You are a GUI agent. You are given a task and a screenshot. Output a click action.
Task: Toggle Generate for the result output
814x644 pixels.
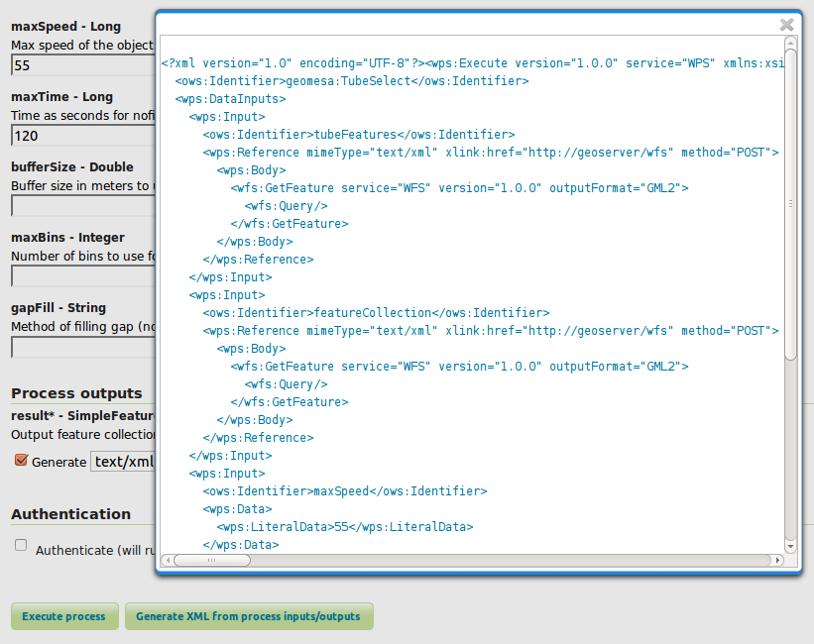(22, 460)
